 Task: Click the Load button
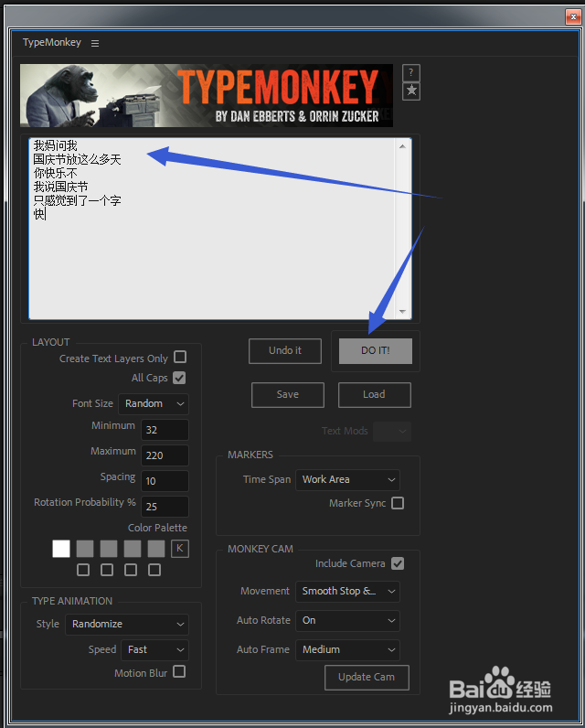375,395
